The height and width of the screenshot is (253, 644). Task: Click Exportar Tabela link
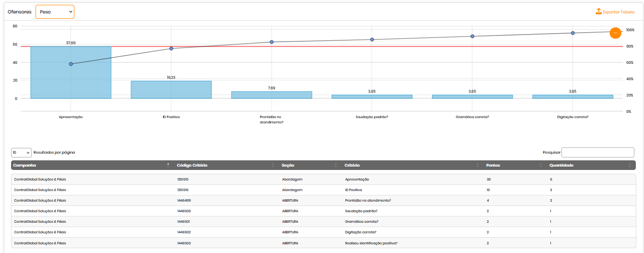pyautogui.click(x=619, y=12)
